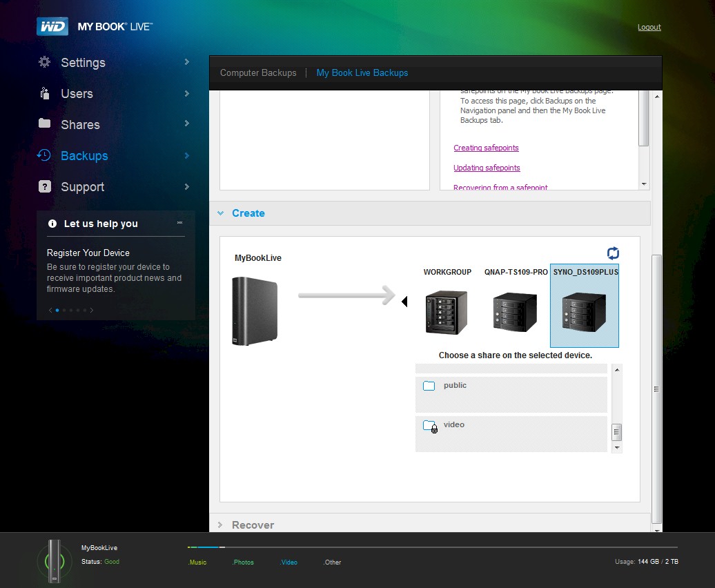This screenshot has height=588, width=715.
Task: Click Register Your Device heading
Action: click(88, 253)
